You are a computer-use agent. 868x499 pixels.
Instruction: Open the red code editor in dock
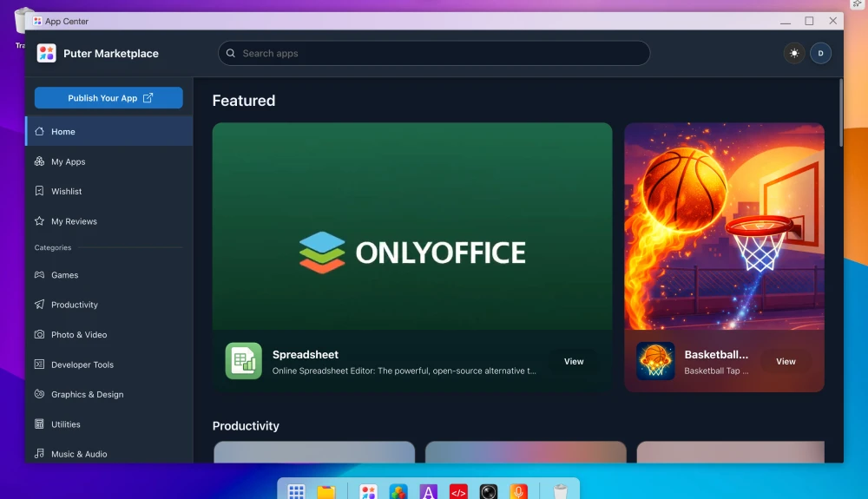click(x=458, y=491)
